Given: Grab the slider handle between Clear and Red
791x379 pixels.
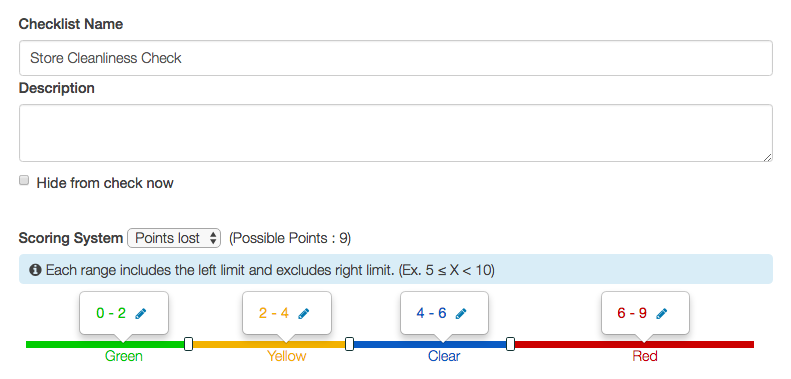Looking at the screenshot, I should (x=510, y=344).
